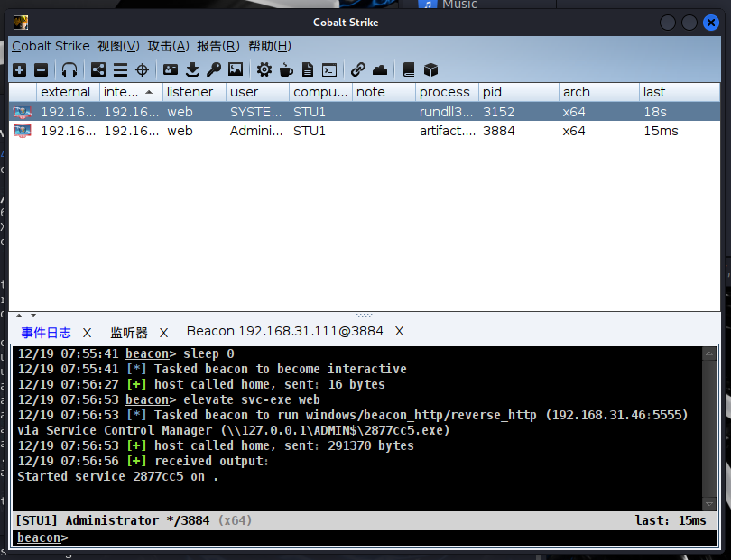Click session icon for artifact beacon row
Screen dimensions: 731x560
[23, 131]
